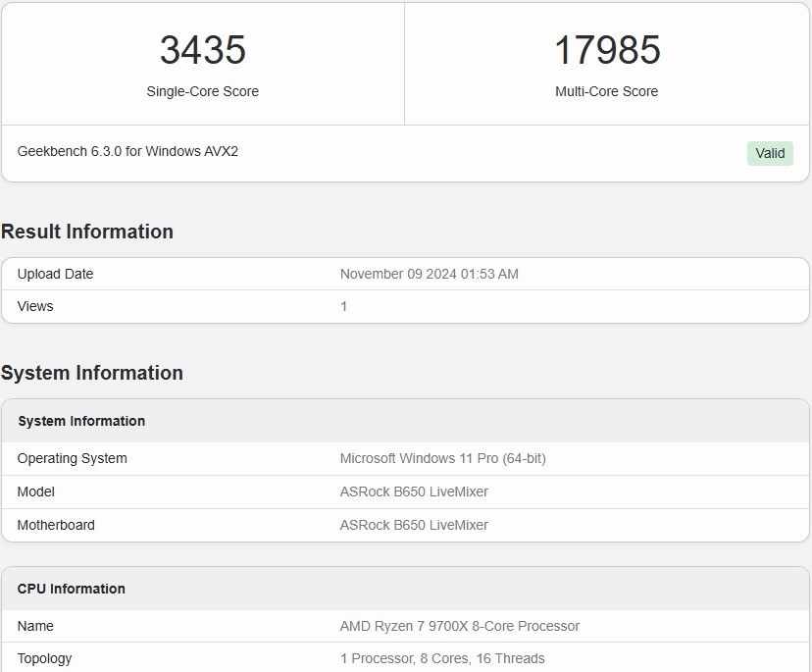Select the date November 09 2024 01:53 AM

click(x=429, y=274)
